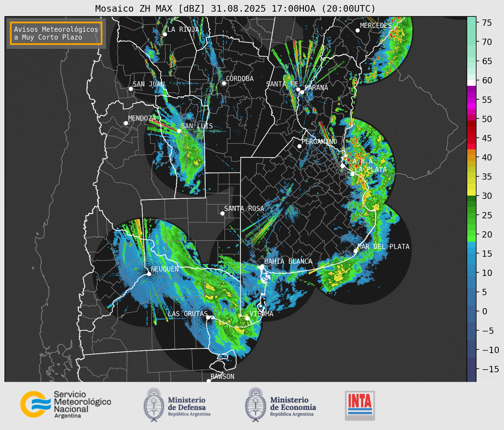Click the BAHÍA BLANCA label

[x=288, y=261]
